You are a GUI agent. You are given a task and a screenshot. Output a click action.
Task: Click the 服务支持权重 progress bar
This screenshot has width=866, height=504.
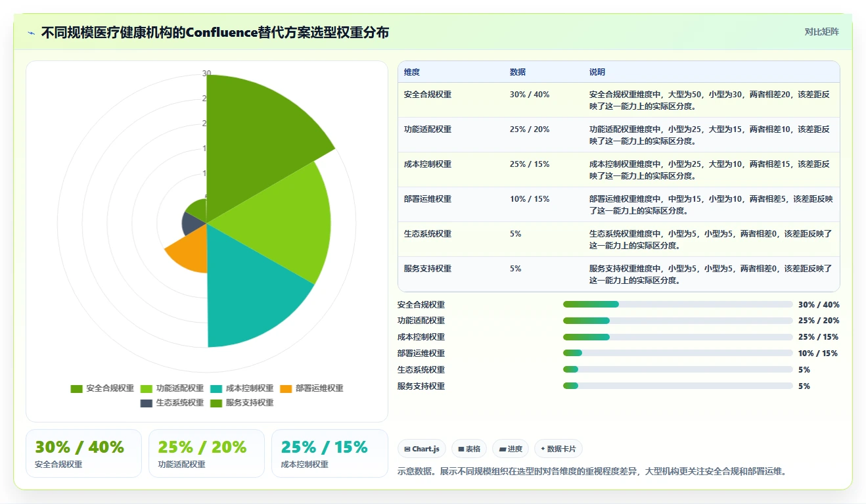[x=677, y=386]
